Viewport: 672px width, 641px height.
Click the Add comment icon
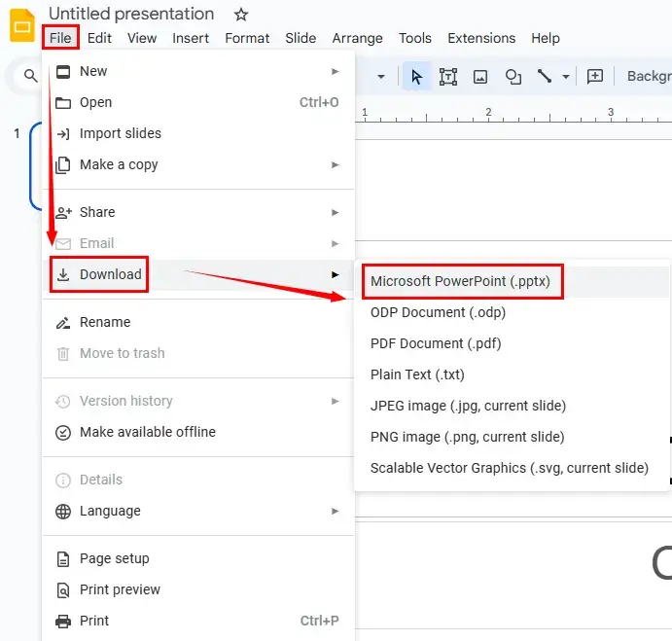point(595,76)
